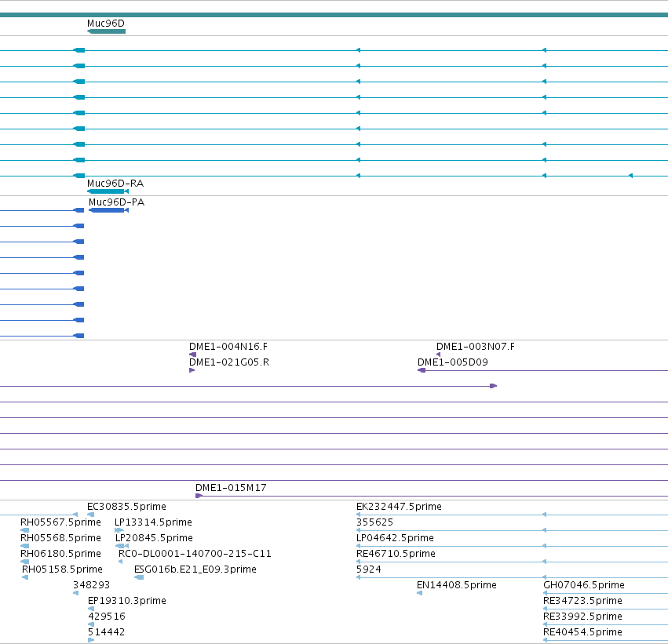Select the Muc96D-RA transcript label

click(115, 184)
